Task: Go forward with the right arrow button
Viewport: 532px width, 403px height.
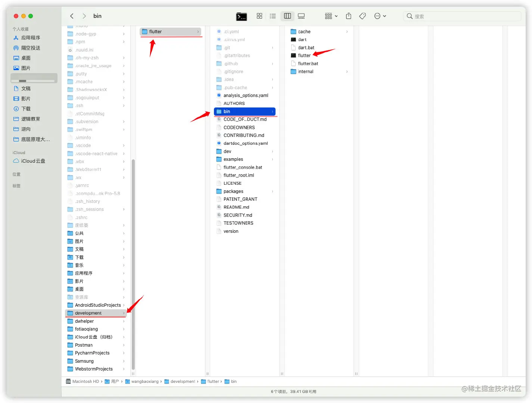Action: (x=84, y=16)
